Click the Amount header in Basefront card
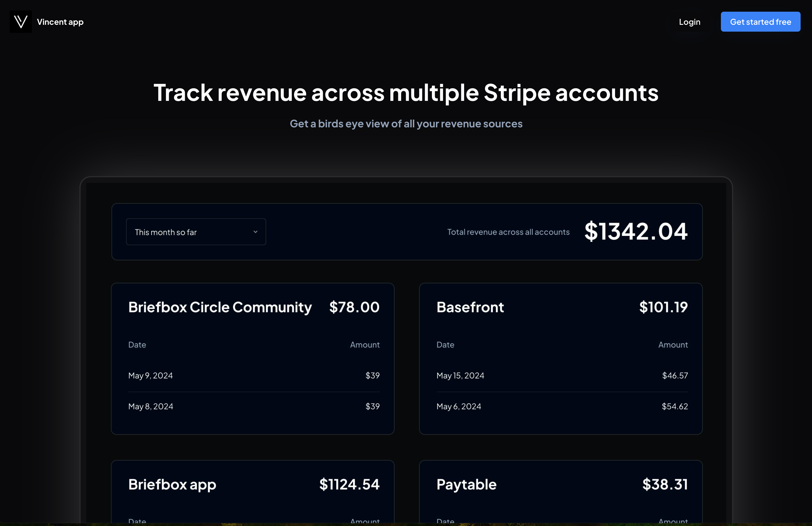The image size is (812, 526). [673, 344]
